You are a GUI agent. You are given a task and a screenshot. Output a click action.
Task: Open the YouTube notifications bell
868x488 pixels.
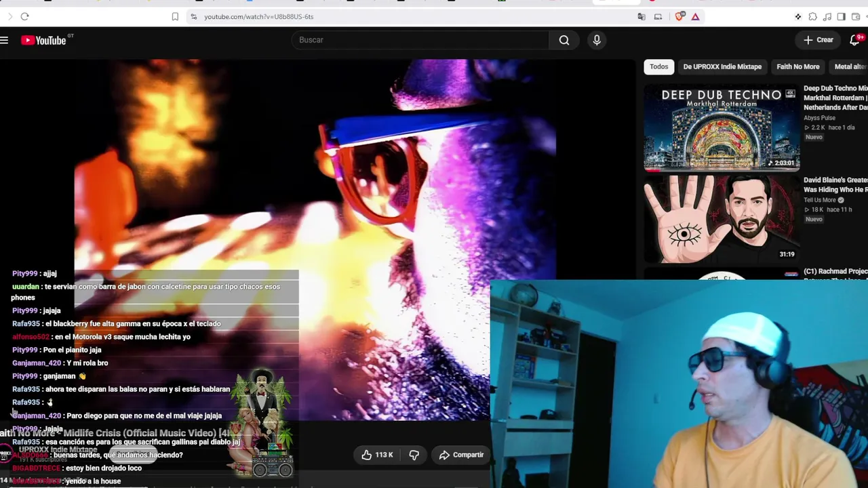[x=854, y=40]
